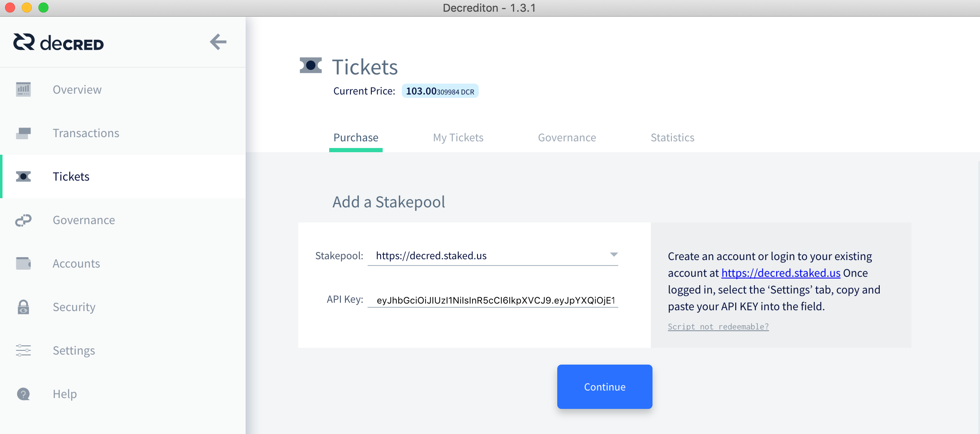The height and width of the screenshot is (434, 980).
Task: Click the Tickets icon in sidebar
Action: click(23, 176)
